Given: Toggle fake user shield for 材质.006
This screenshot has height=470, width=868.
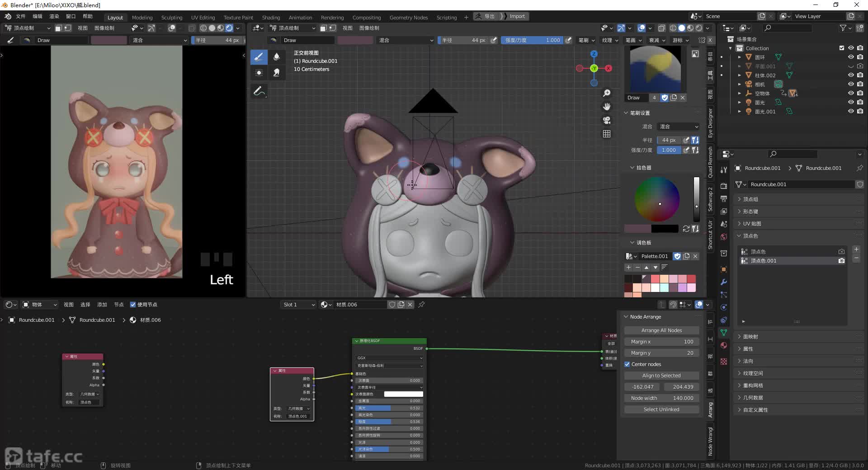Looking at the screenshot, I should pyautogui.click(x=392, y=305).
